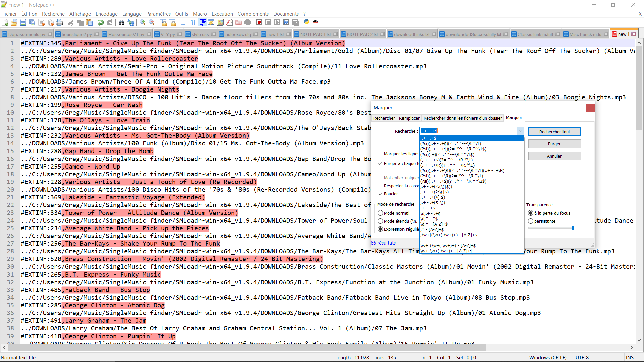
Task: Click the Paste clipboard icon
Action: click(x=89, y=22)
